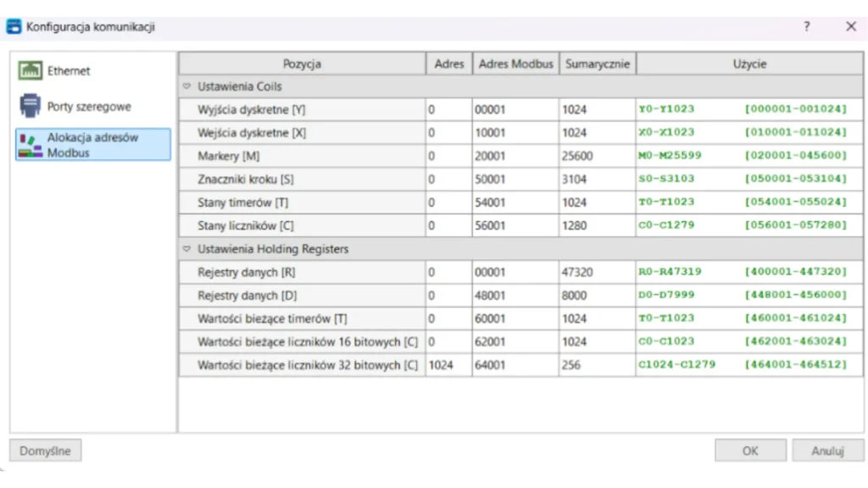This screenshot has width=868, height=488.
Task: Click range text [056001-057280]
Action: click(x=796, y=225)
